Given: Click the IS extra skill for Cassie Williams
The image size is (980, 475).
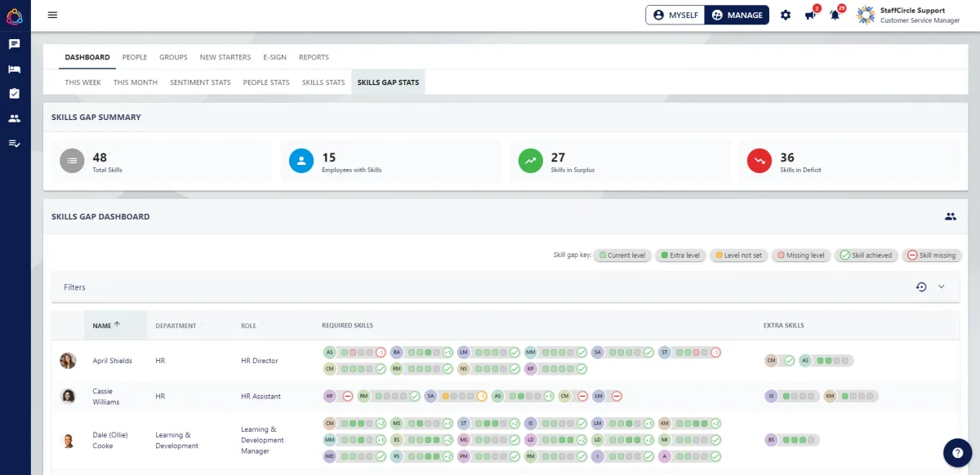Looking at the screenshot, I should [x=792, y=396].
